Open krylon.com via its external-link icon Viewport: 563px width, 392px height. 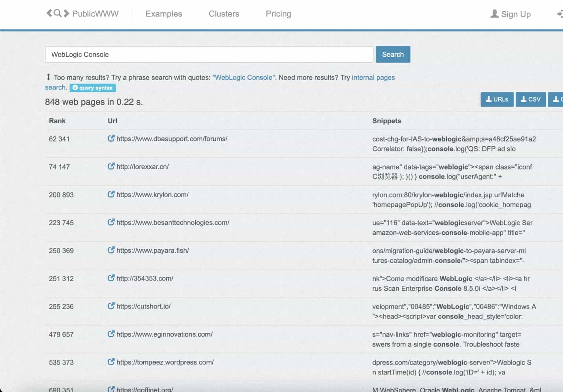click(x=111, y=194)
